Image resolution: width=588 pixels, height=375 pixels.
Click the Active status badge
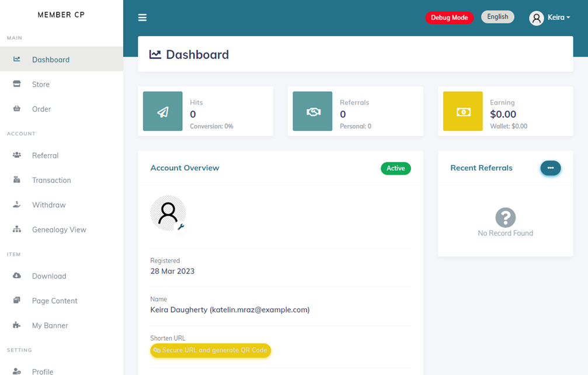click(395, 168)
